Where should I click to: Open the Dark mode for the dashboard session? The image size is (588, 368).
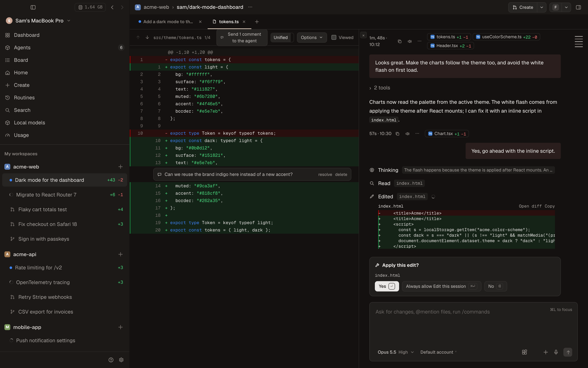65,180
